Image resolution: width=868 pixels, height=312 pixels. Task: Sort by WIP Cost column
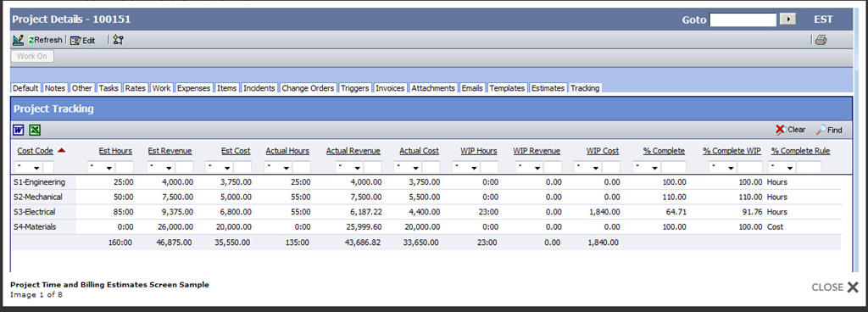tap(603, 150)
